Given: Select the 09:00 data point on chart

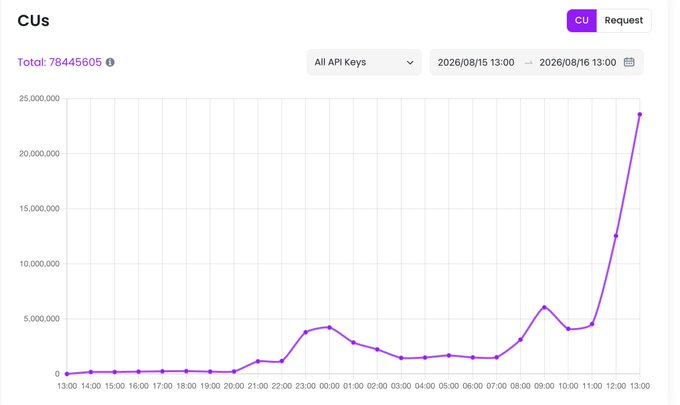Looking at the screenshot, I should (x=544, y=307).
